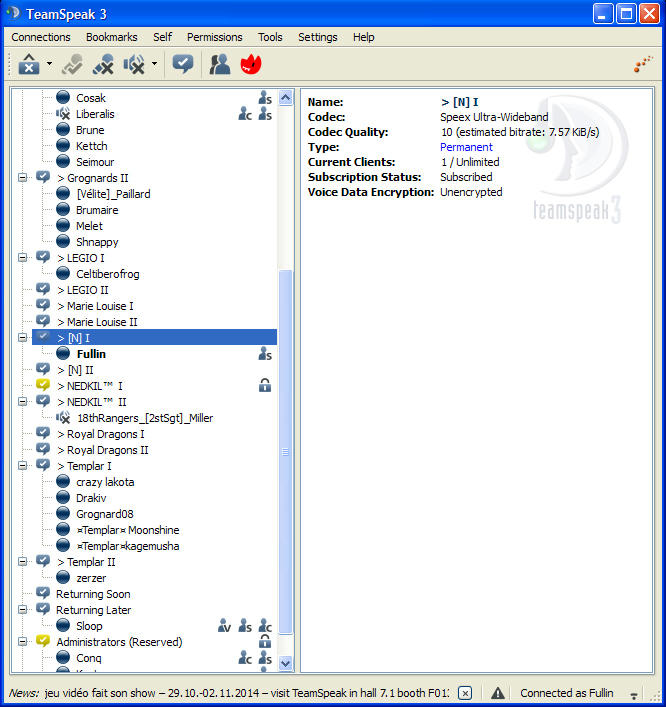Click the Permanent type link
This screenshot has width=666, height=707.
tap(466, 147)
